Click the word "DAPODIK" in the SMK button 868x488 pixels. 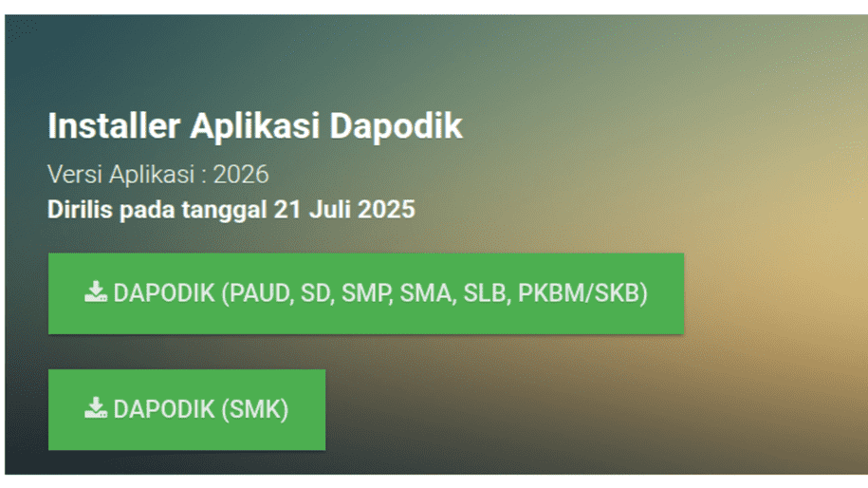pos(164,409)
